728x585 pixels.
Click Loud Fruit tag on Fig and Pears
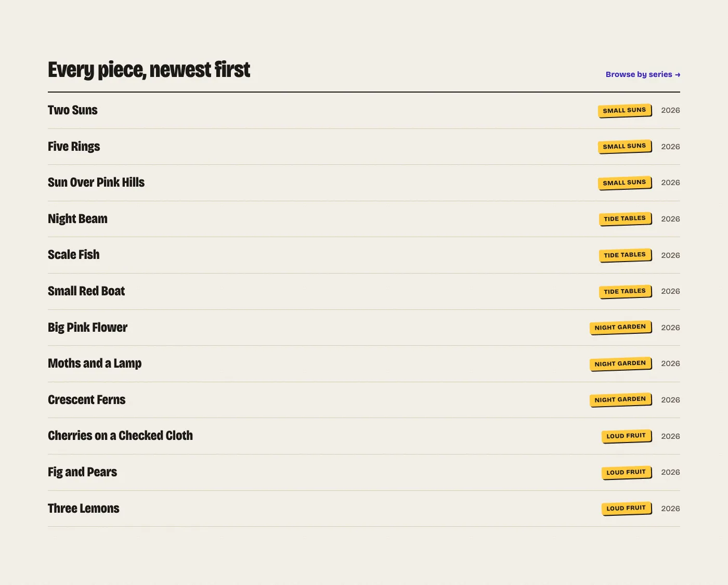pos(626,472)
